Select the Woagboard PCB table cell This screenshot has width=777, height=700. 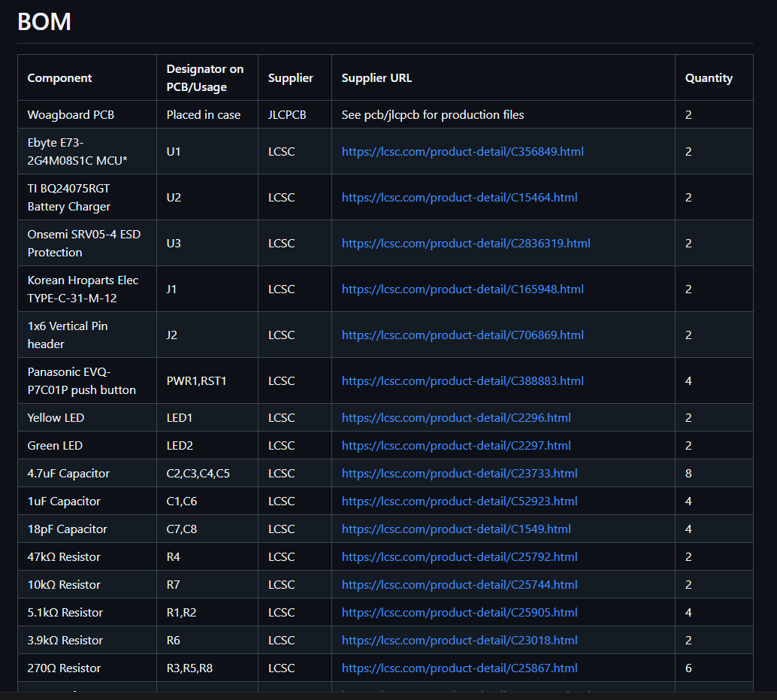(x=71, y=115)
